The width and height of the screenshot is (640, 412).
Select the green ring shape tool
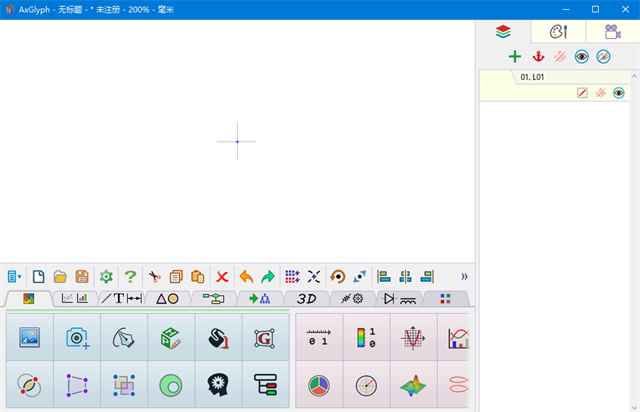click(x=171, y=385)
